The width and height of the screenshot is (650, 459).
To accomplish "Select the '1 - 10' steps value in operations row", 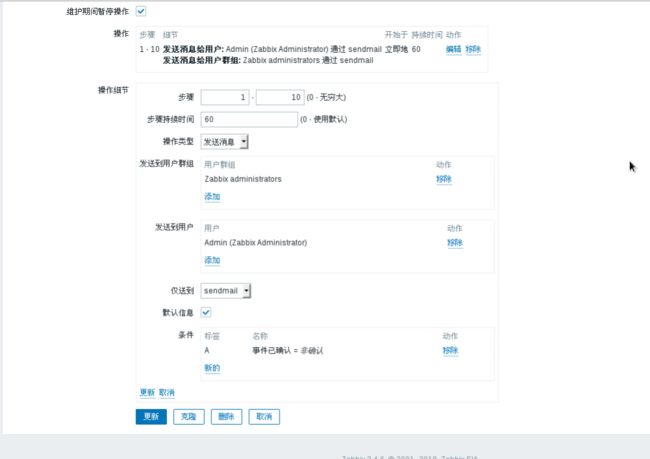I will (149, 49).
